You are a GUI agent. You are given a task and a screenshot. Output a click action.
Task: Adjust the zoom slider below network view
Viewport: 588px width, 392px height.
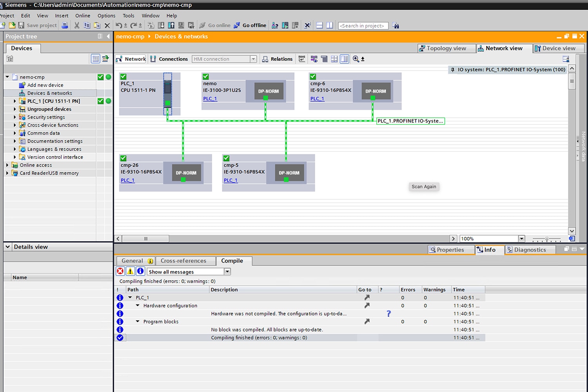(x=547, y=239)
